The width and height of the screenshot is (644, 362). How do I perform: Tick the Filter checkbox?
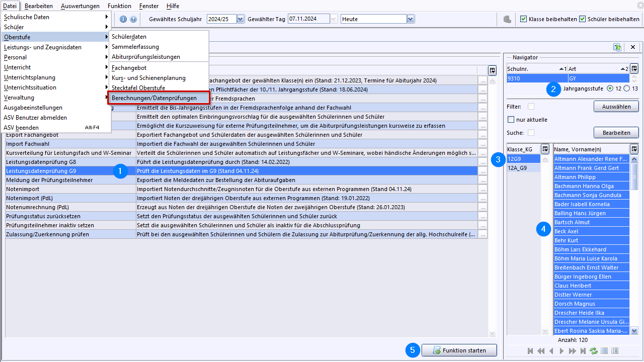pos(531,107)
